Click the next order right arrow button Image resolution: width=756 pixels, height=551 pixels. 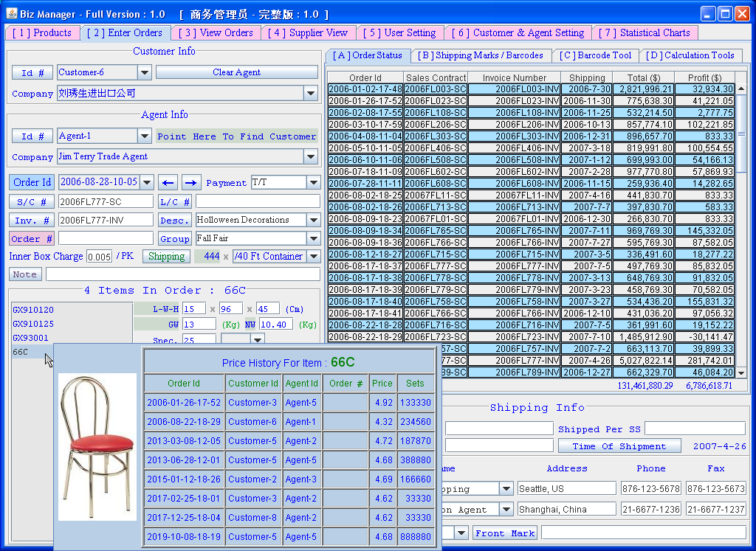[191, 182]
